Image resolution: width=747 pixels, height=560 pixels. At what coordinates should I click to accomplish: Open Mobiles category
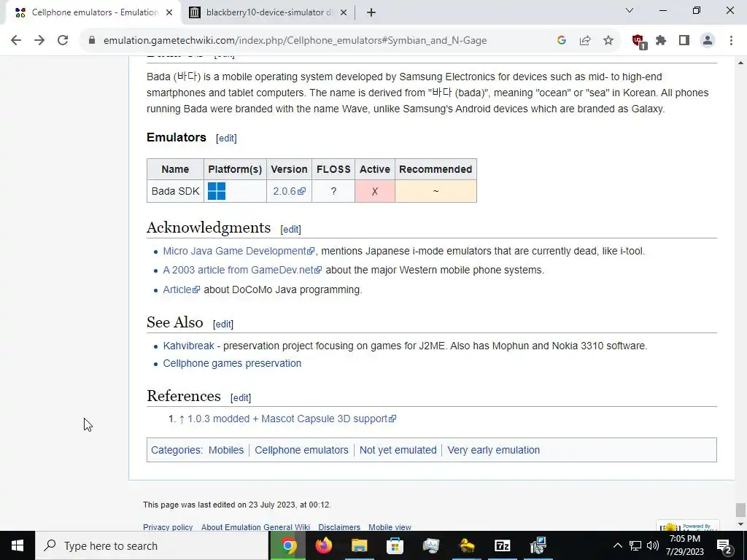coord(226,450)
